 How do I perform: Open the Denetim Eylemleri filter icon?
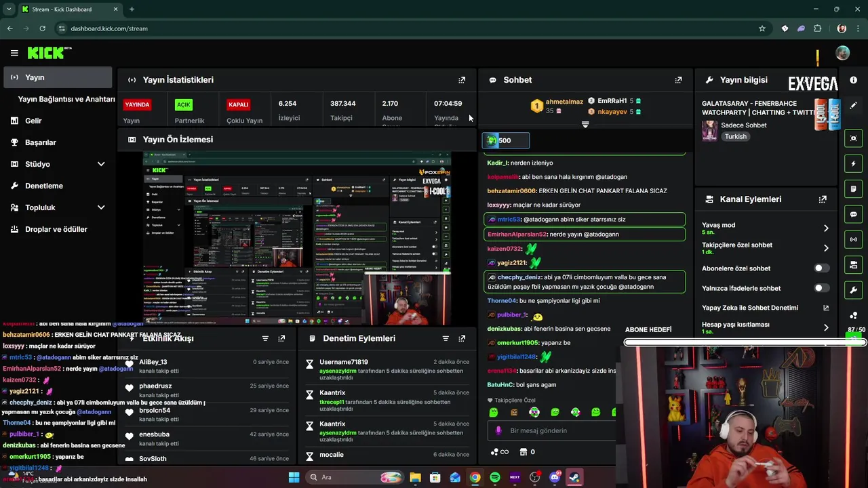(446, 338)
